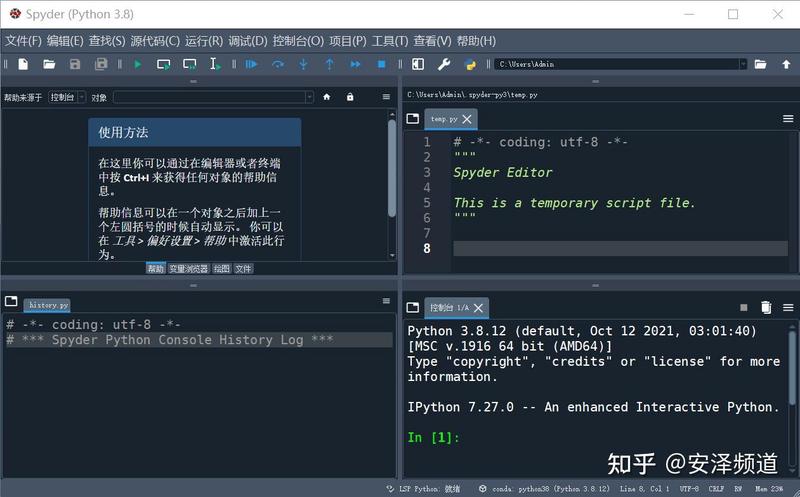Click the help object input field

pyautogui.click(x=213, y=97)
